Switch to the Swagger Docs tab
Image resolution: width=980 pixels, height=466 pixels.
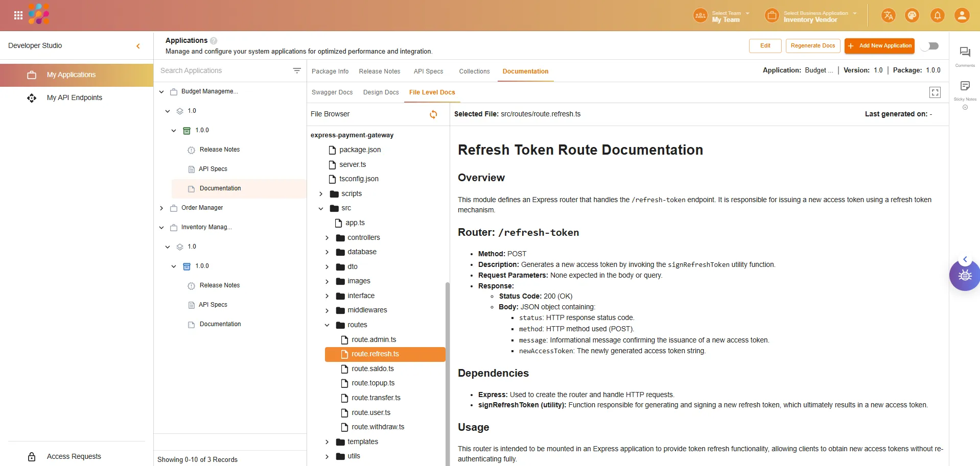click(332, 92)
